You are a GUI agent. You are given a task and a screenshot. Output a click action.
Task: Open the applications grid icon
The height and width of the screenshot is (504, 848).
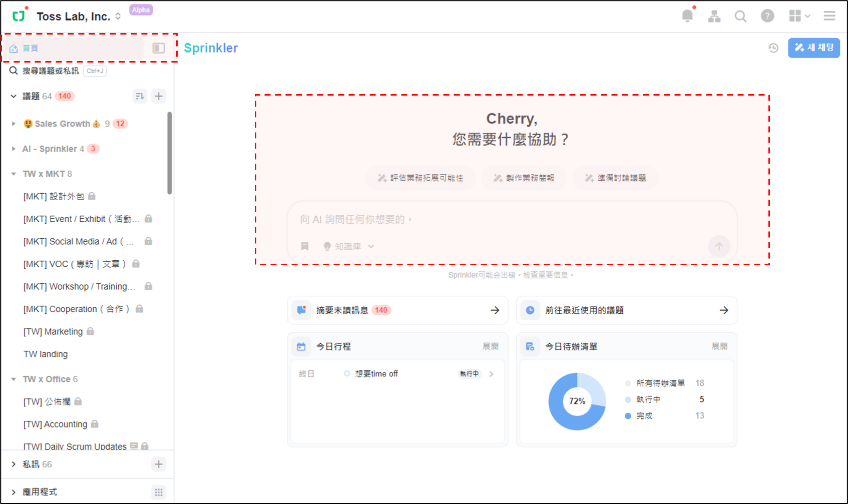[x=159, y=492]
